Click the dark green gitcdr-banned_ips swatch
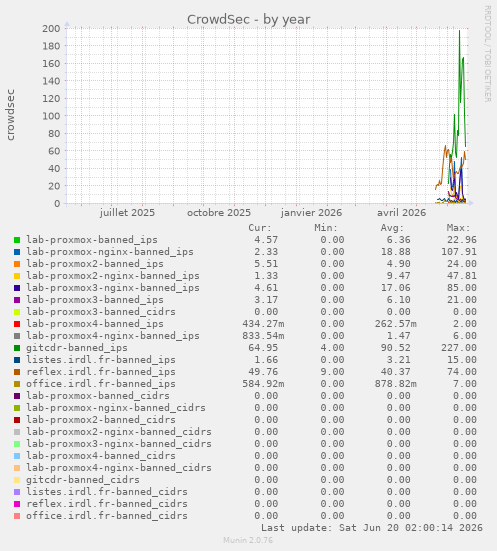Screen dimensions: 497x551 coord(17,348)
